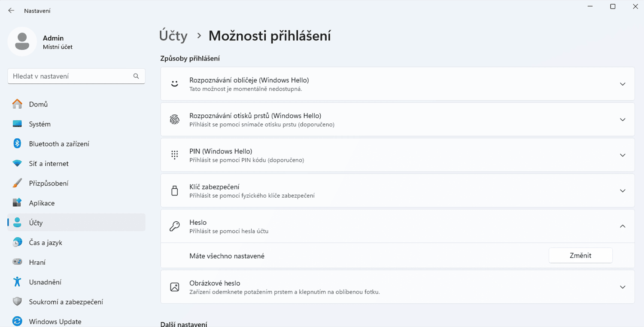Go to Soukromí a zabezpečení settings
This screenshot has height=327, width=644.
66,302
